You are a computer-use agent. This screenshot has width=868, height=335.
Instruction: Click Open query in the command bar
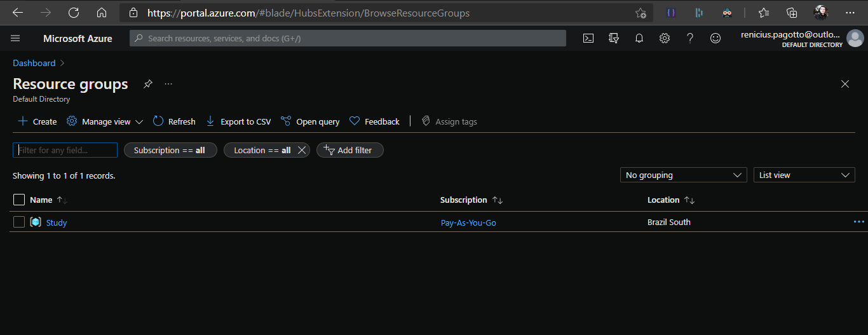tap(310, 121)
